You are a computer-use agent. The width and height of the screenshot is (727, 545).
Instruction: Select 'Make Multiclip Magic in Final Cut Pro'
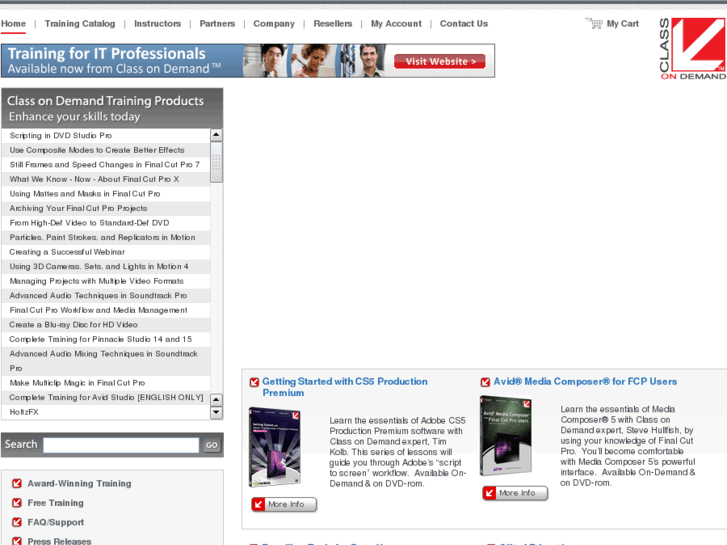(106, 383)
